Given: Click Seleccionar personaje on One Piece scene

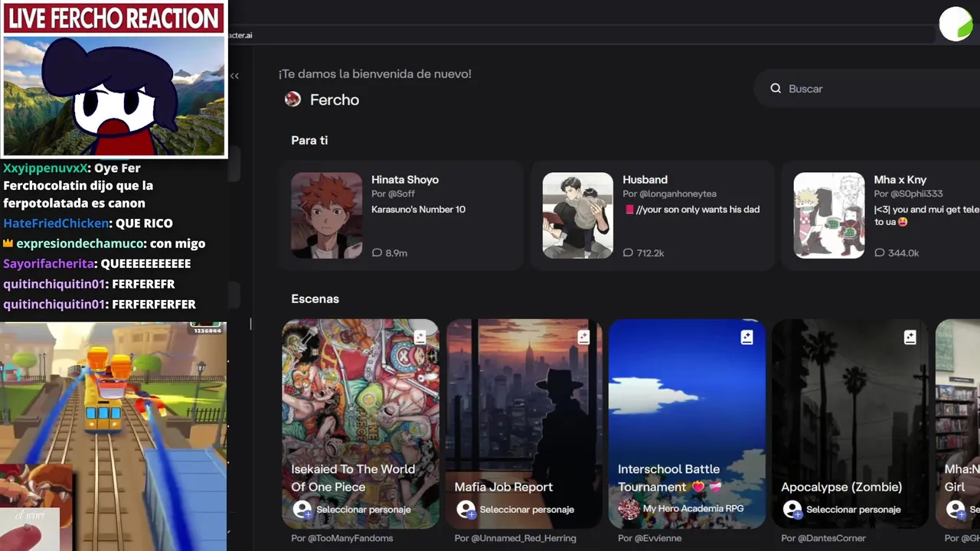Looking at the screenshot, I should (x=364, y=510).
